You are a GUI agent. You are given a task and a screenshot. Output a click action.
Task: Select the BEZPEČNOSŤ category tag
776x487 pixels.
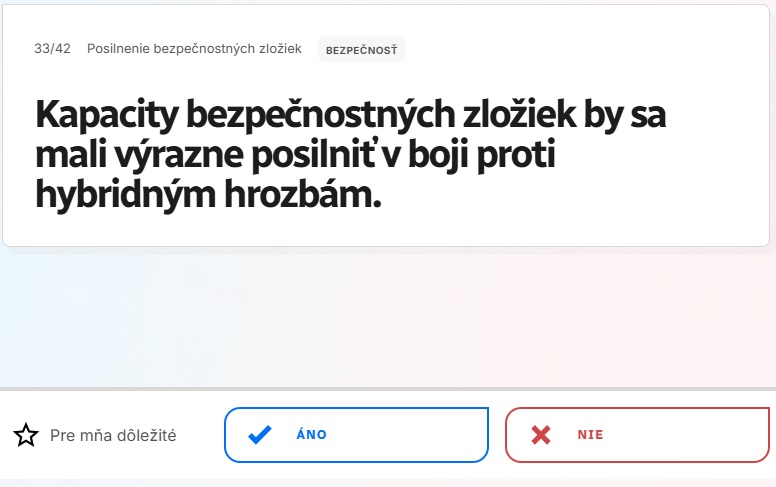pyautogui.click(x=361, y=49)
